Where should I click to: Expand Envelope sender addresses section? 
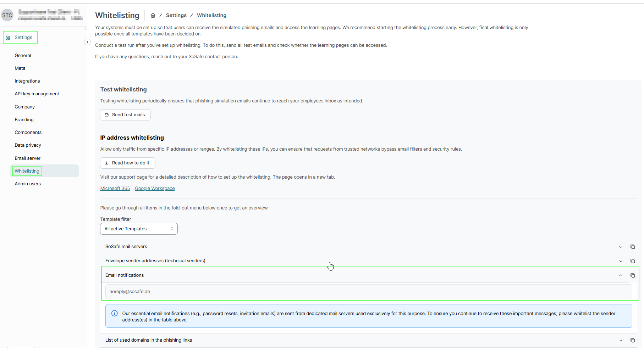click(x=621, y=261)
